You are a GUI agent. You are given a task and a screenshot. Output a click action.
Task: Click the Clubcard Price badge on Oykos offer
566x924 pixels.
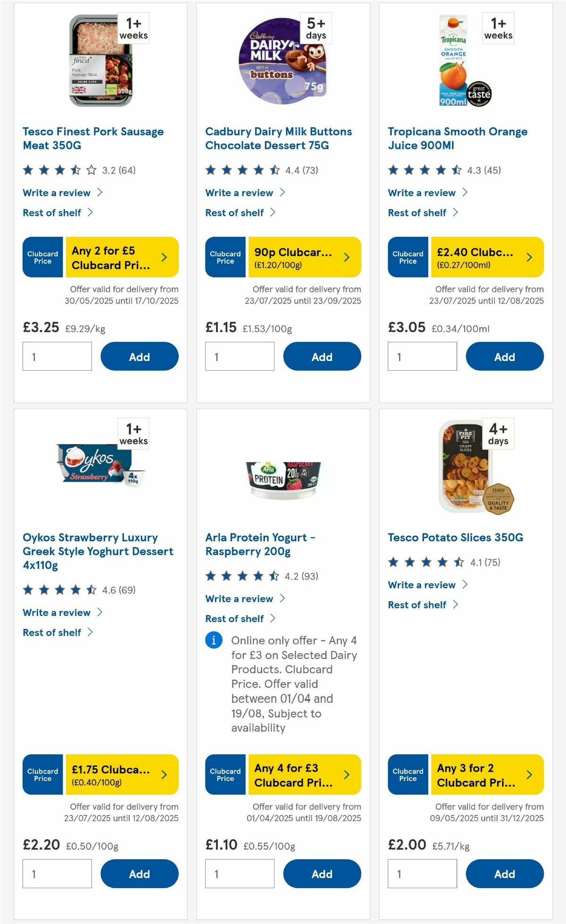tap(42, 774)
